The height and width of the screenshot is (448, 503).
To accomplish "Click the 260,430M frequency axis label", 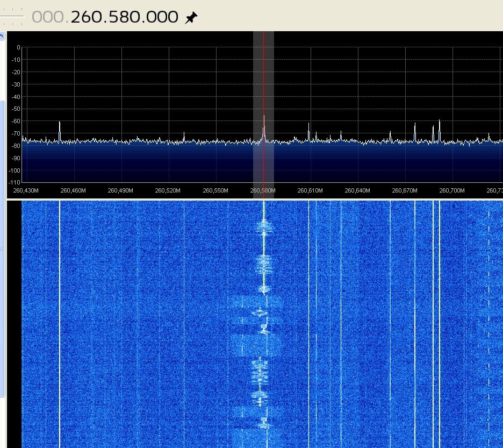I will pyautogui.click(x=26, y=190).
